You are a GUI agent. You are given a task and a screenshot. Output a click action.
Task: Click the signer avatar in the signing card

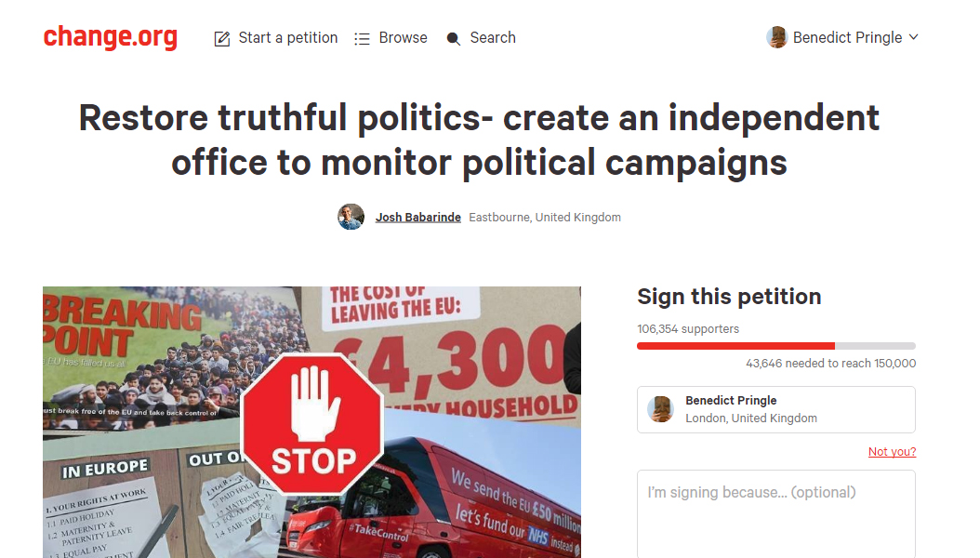(x=661, y=409)
